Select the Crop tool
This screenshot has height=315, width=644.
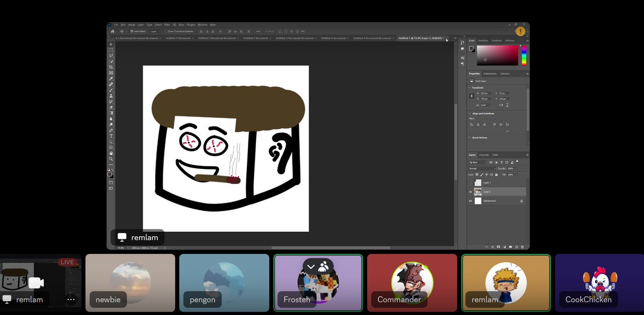coord(111,68)
